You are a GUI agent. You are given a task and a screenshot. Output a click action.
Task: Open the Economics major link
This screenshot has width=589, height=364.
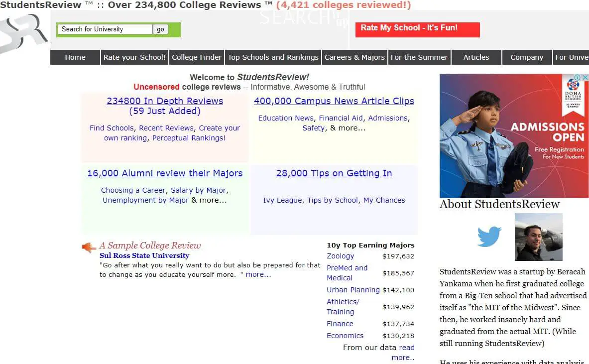345,336
